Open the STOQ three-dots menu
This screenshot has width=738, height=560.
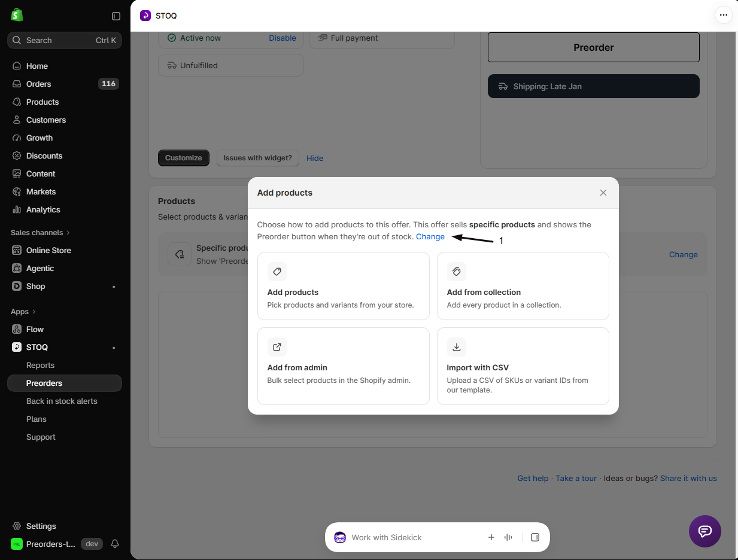coord(724,16)
